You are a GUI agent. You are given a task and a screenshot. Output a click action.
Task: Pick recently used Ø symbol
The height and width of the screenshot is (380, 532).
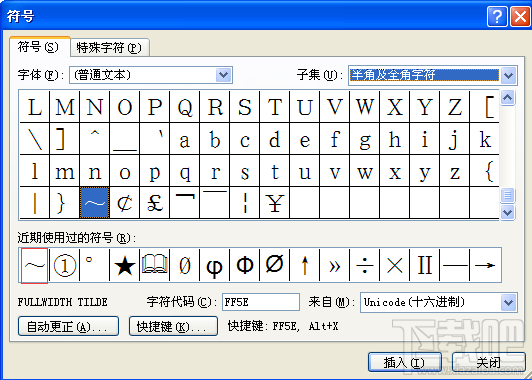[274, 265]
